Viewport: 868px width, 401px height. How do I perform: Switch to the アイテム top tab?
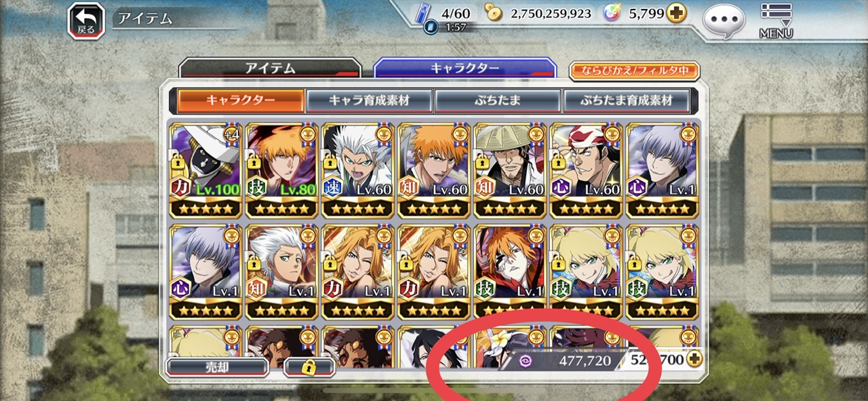pos(270,69)
